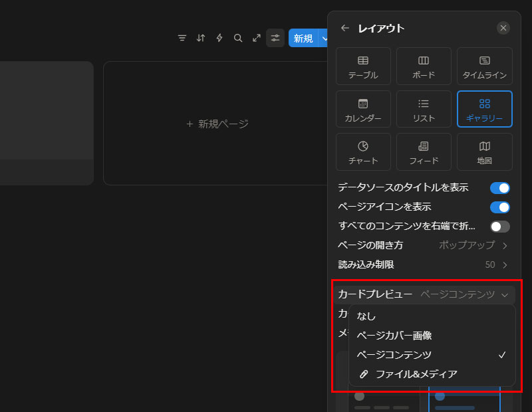
Task: Select the ボード layout
Action: tap(424, 66)
